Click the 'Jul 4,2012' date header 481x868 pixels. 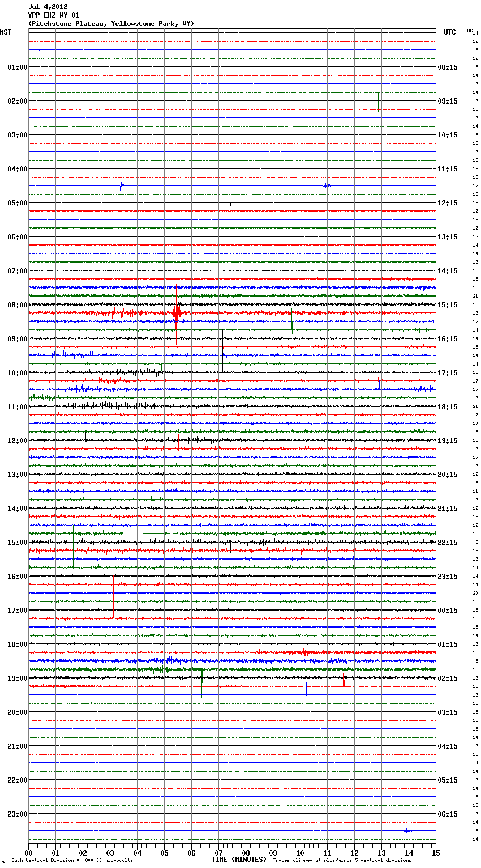[x=48, y=7]
